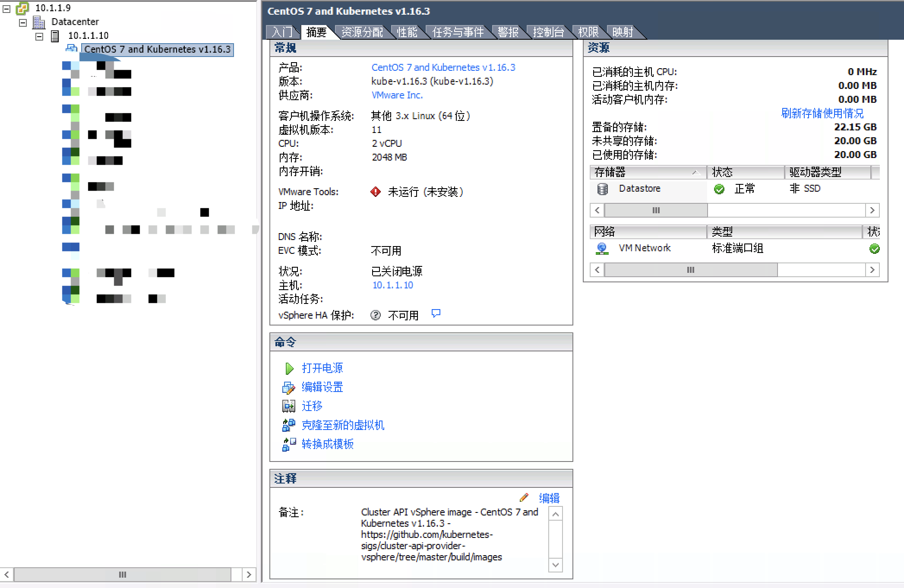Image resolution: width=904 pixels, height=588 pixels.
Task: Click the vSphere HA speech bubble icon
Action: [x=436, y=313]
